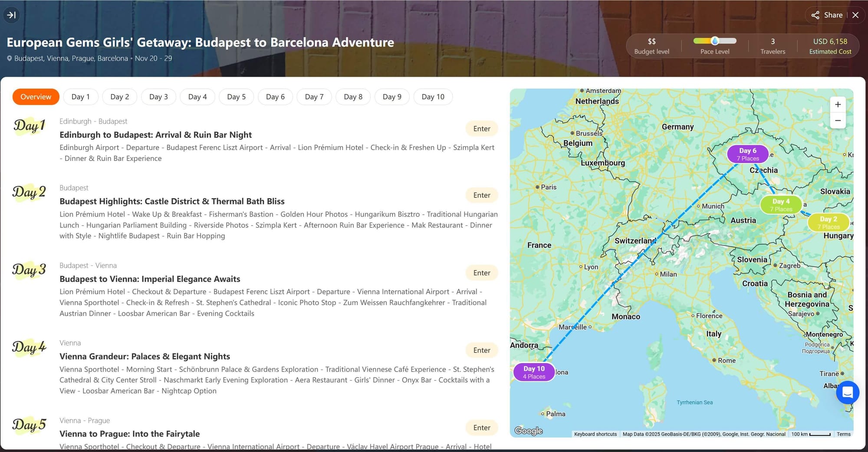The width and height of the screenshot is (868, 452).
Task: Click the Day 10 map marker
Action: 534,372
